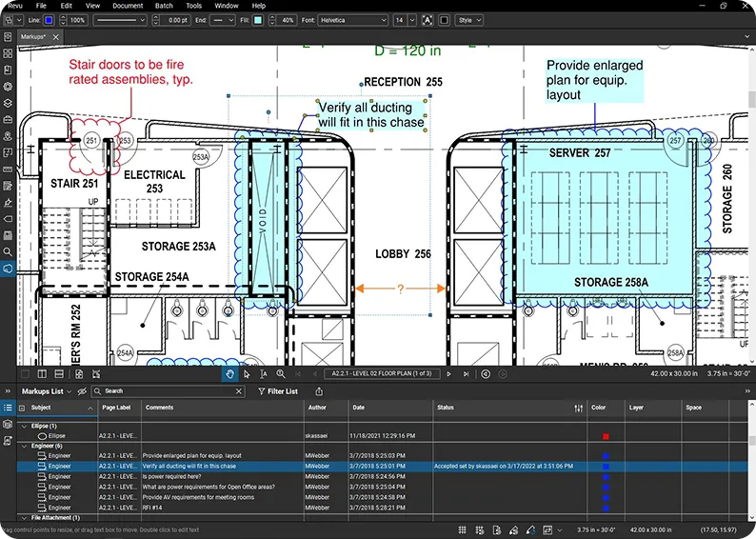Select 'Provide enlarged plan for equip. layout' row
The width and height of the screenshot is (756, 539).
pyautogui.click(x=381, y=455)
